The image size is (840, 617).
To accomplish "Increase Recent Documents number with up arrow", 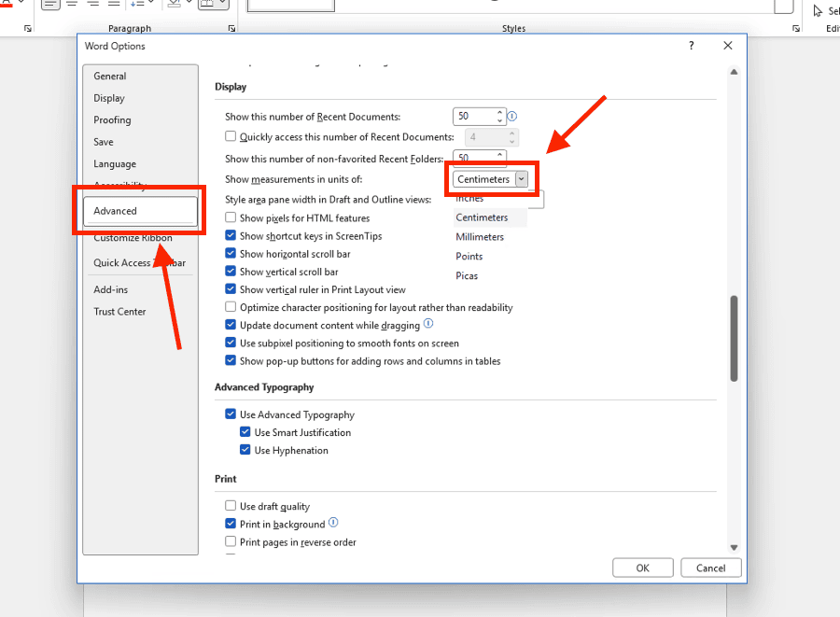I will tap(500, 112).
